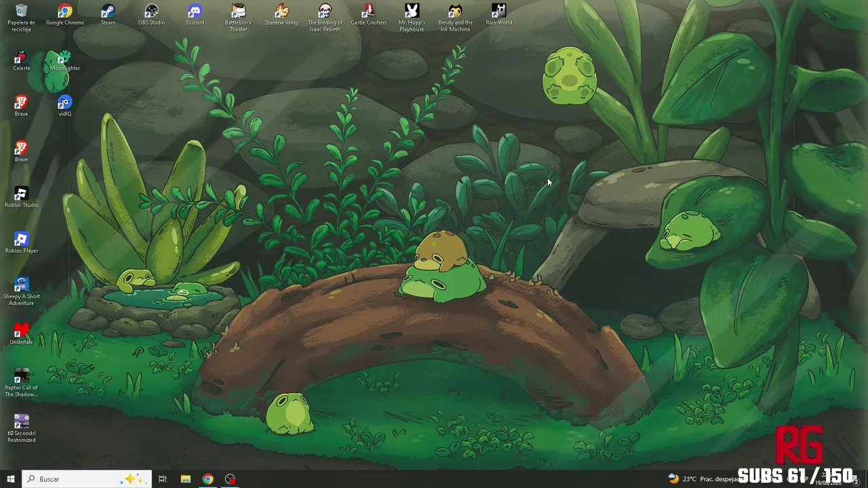Select the Celeste desktop icon

point(21,60)
